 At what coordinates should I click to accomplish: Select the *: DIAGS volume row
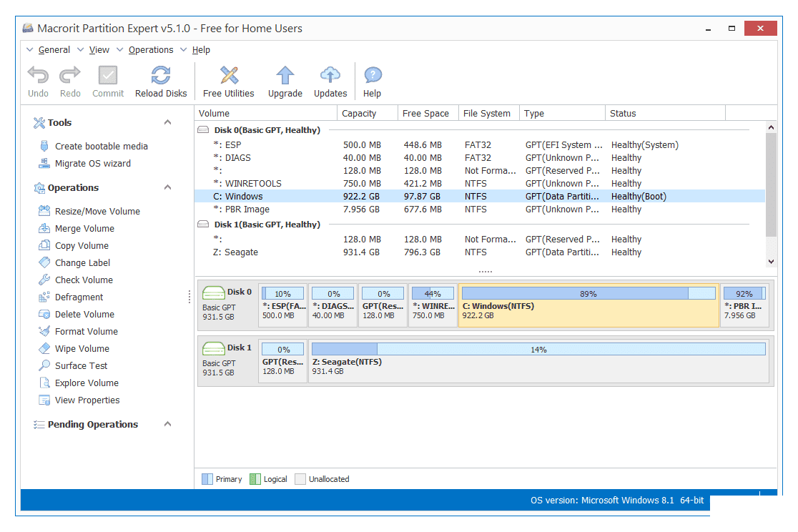point(479,158)
